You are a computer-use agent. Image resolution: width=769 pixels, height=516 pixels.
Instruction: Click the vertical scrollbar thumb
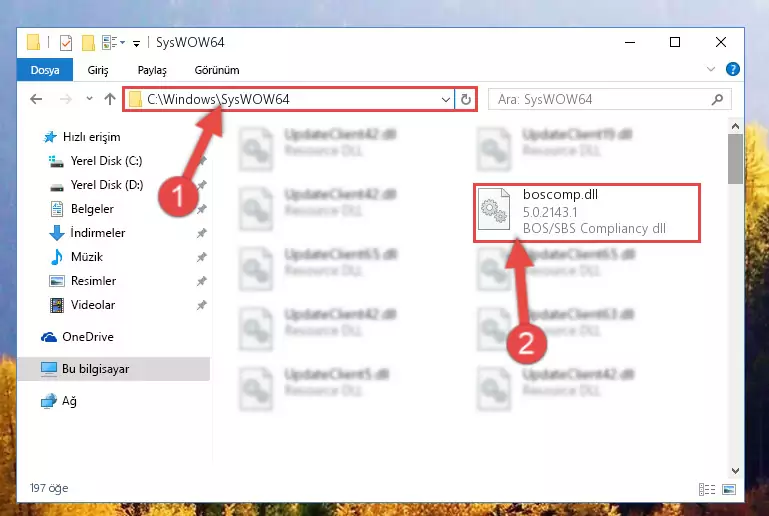[x=735, y=158]
